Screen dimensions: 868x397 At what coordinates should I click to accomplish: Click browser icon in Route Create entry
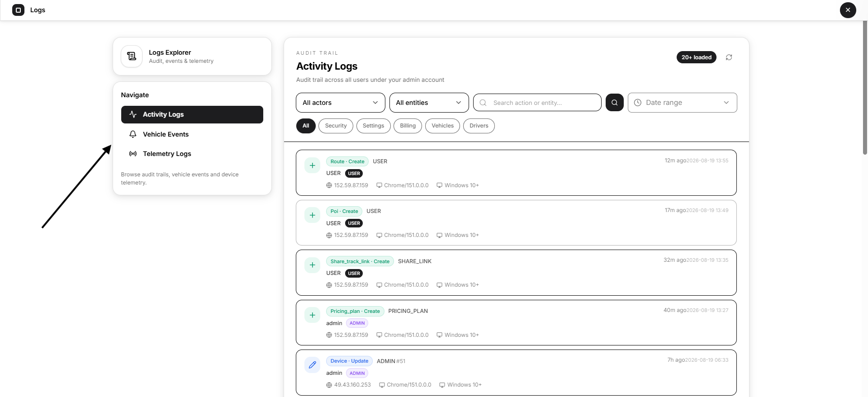tap(379, 185)
